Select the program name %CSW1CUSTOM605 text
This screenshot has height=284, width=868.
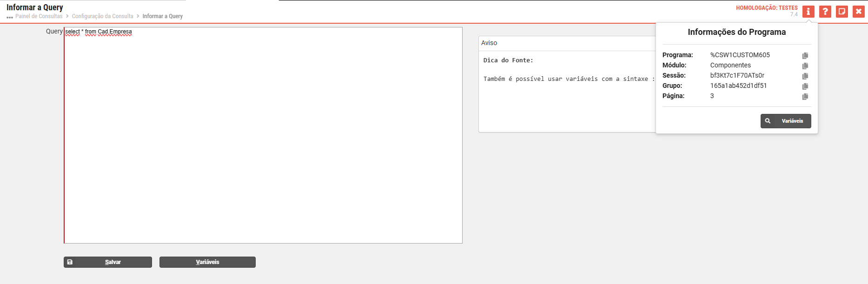740,55
